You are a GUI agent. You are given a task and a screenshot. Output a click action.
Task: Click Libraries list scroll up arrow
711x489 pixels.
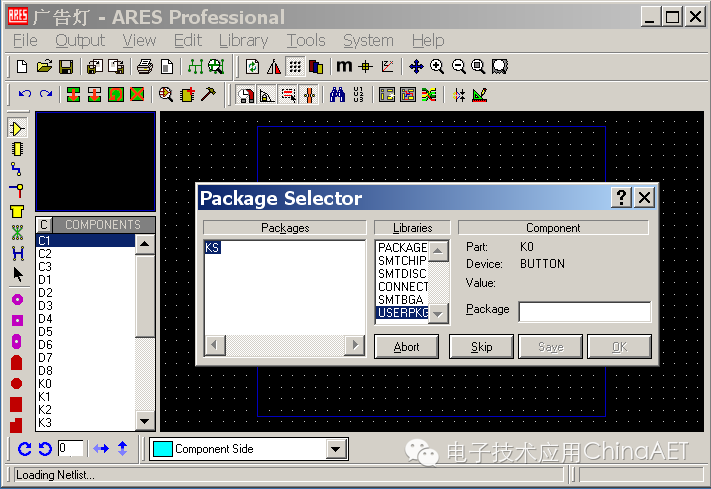tap(438, 251)
